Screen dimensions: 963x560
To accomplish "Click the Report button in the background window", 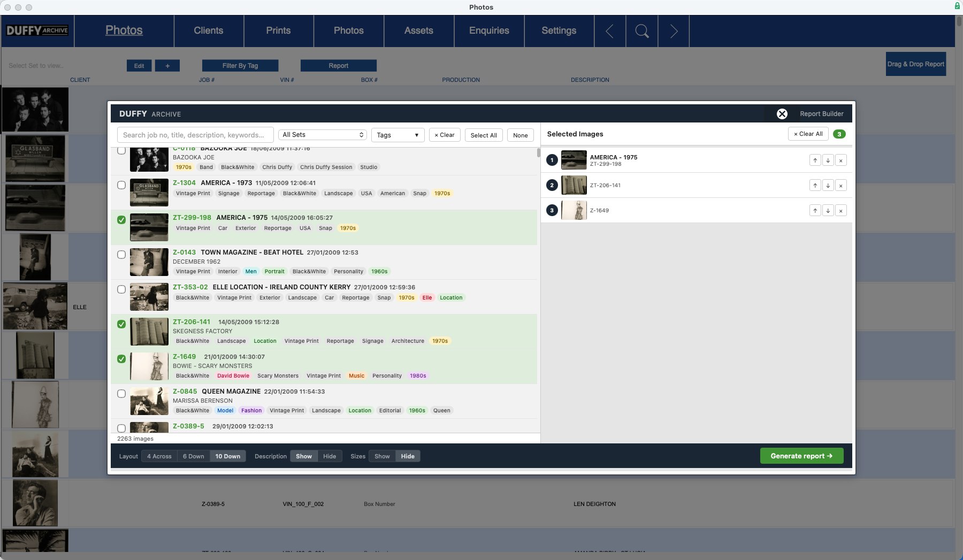I will (x=339, y=66).
